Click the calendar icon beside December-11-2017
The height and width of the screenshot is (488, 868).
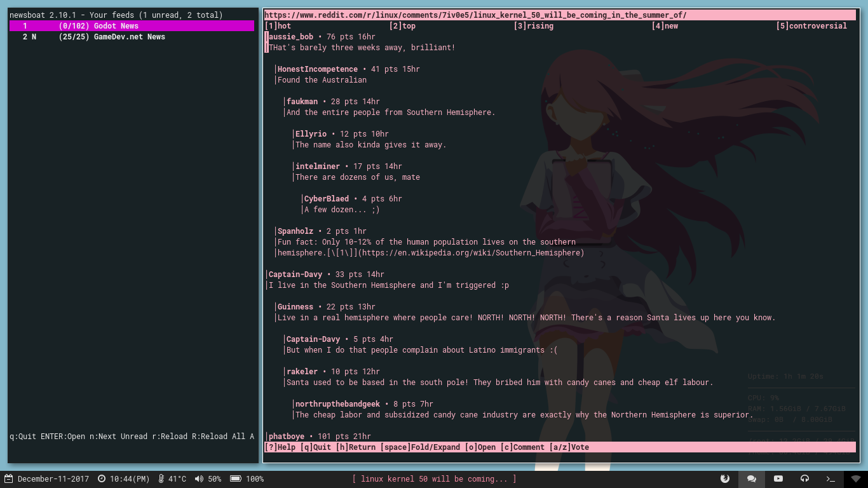coord(9,478)
